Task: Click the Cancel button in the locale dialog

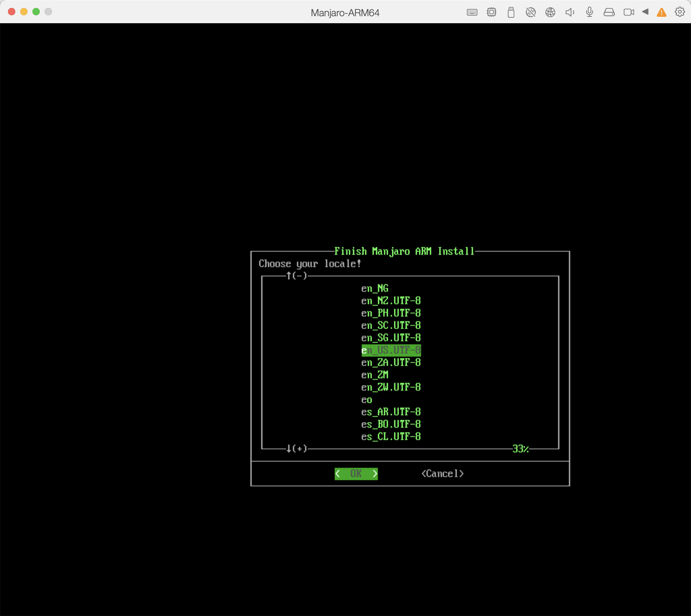Action: point(442,474)
